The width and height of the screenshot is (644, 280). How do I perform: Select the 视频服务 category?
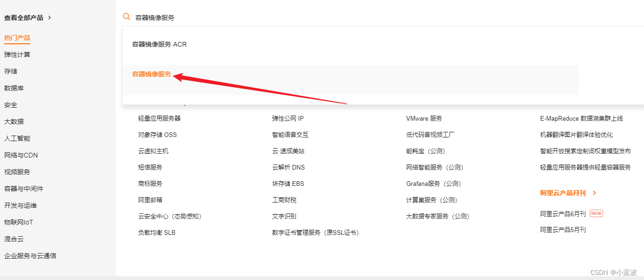(x=17, y=172)
